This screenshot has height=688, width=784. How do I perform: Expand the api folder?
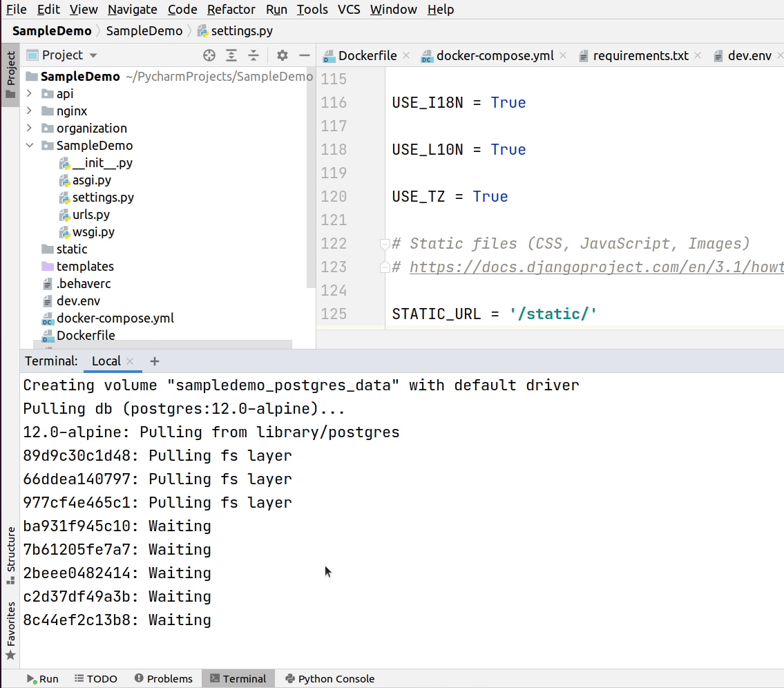pyautogui.click(x=29, y=93)
